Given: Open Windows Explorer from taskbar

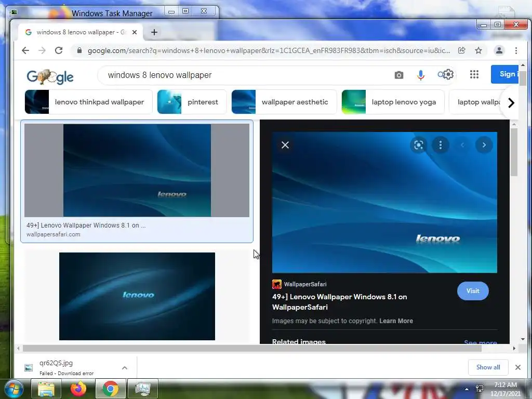Looking at the screenshot, I should coord(46,389).
